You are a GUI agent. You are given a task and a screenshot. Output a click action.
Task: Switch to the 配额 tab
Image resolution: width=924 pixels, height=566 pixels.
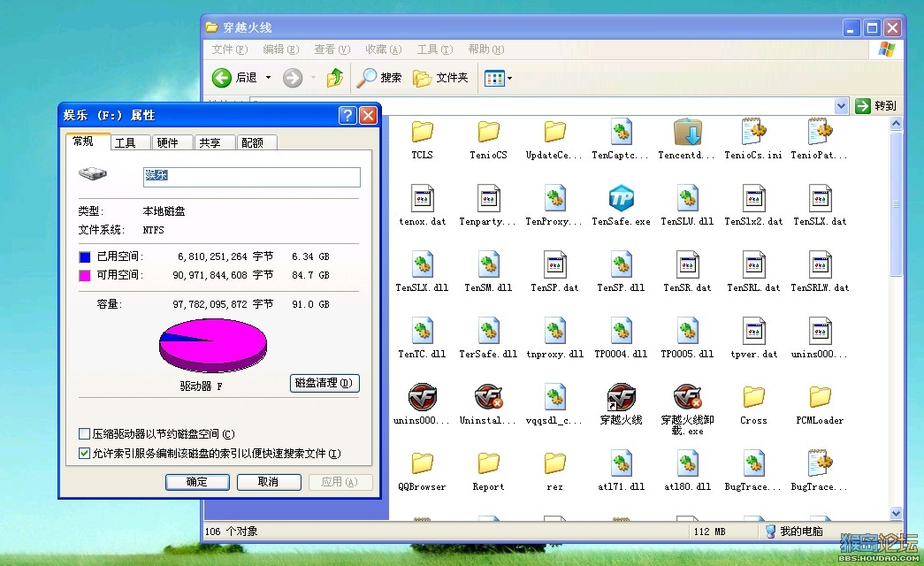point(257,142)
